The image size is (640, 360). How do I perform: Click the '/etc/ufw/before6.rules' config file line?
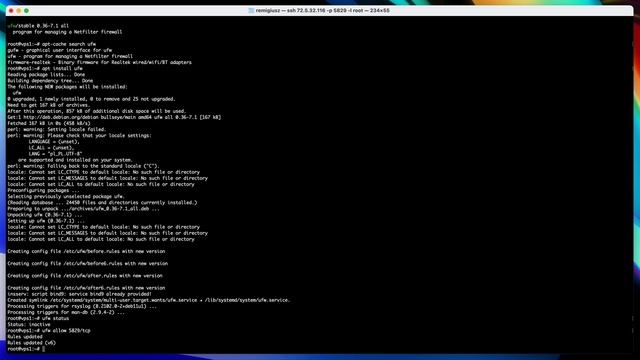87,264
